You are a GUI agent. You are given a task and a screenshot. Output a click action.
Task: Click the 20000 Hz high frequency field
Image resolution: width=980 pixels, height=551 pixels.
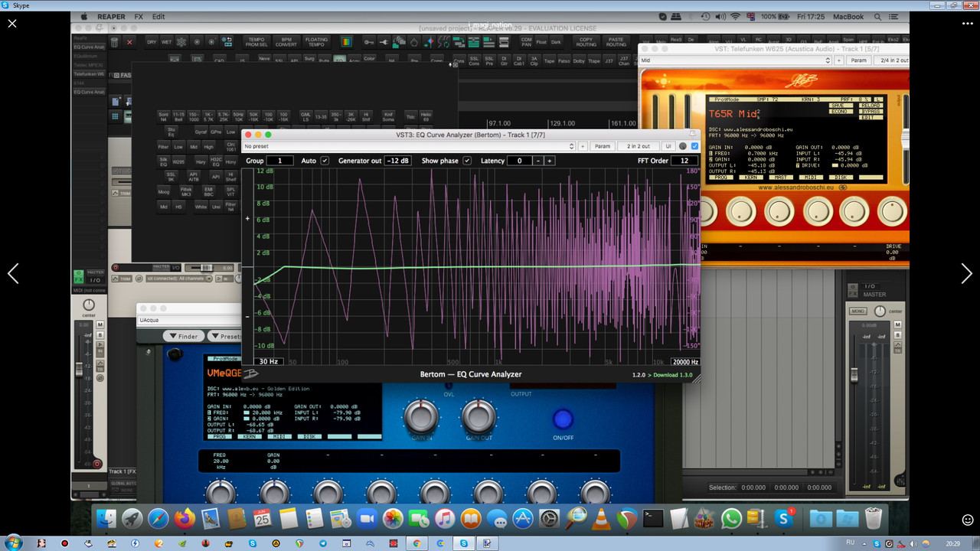[685, 362]
